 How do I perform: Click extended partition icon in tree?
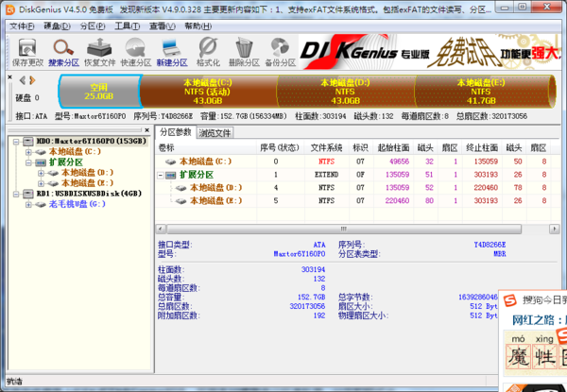pyautogui.click(x=41, y=162)
